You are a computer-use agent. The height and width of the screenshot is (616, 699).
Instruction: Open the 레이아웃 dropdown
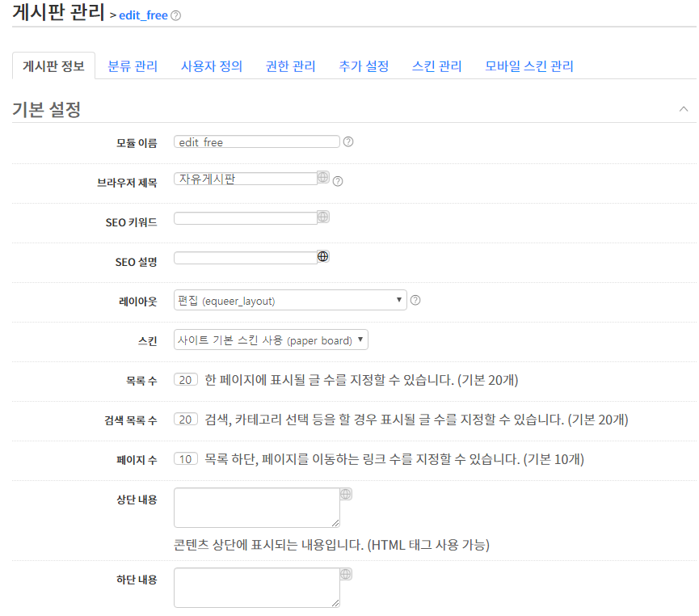[x=290, y=300]
